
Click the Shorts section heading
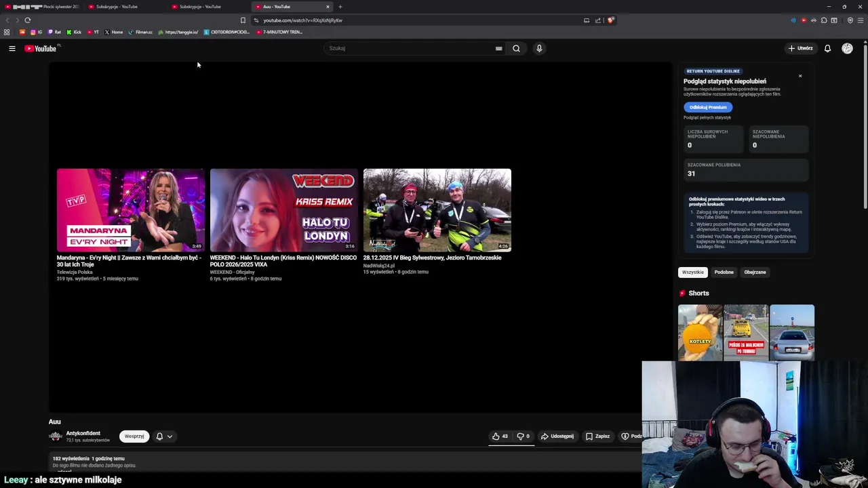click(698, 293)
